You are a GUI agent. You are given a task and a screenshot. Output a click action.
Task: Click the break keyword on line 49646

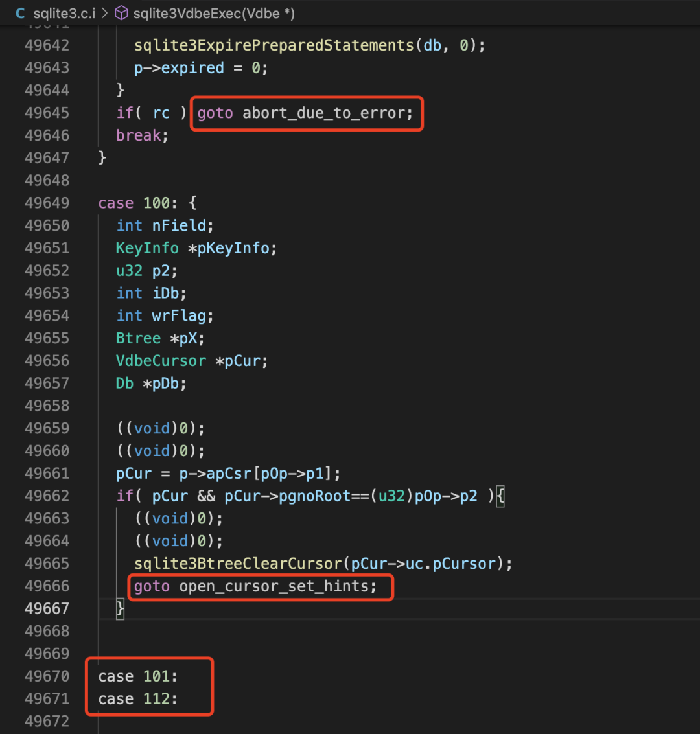[138, 135]
